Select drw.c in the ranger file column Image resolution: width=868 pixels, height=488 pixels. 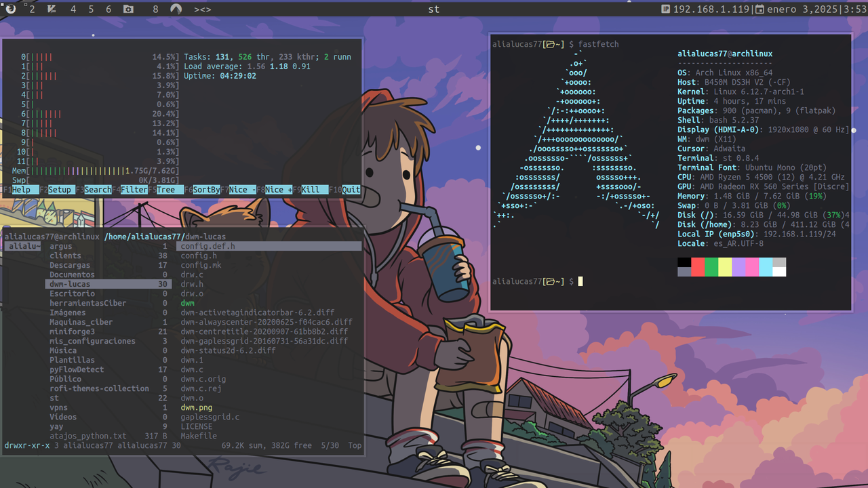pyautogui.click(x=193, y=274)
